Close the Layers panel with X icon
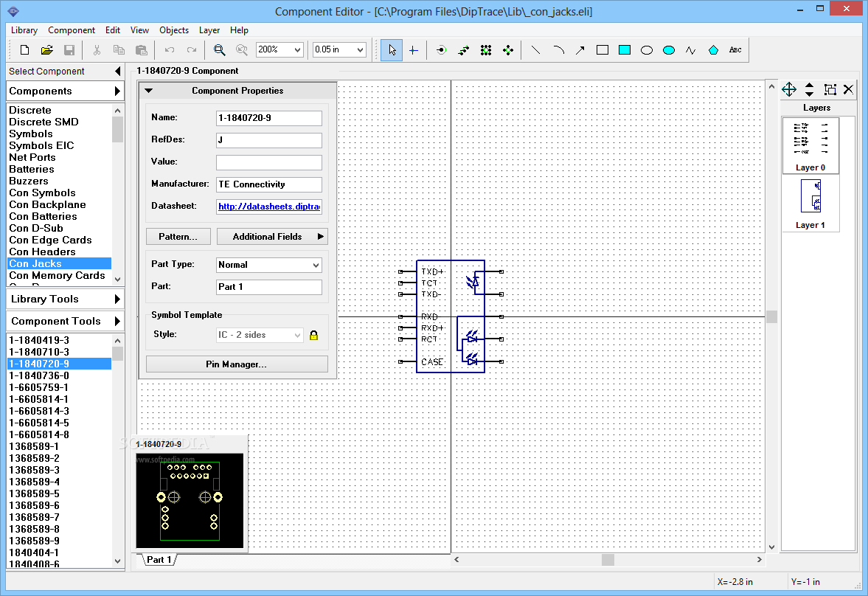 pos(848,89)
